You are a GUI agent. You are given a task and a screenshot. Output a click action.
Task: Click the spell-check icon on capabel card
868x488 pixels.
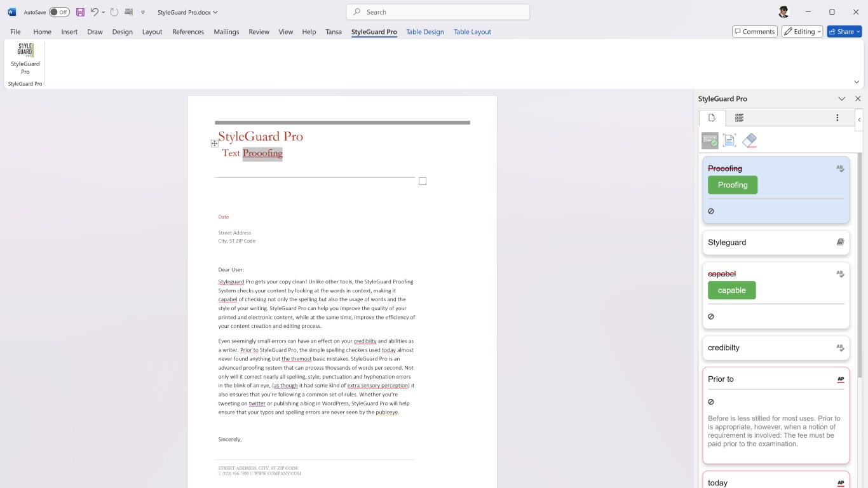[840, 274]
